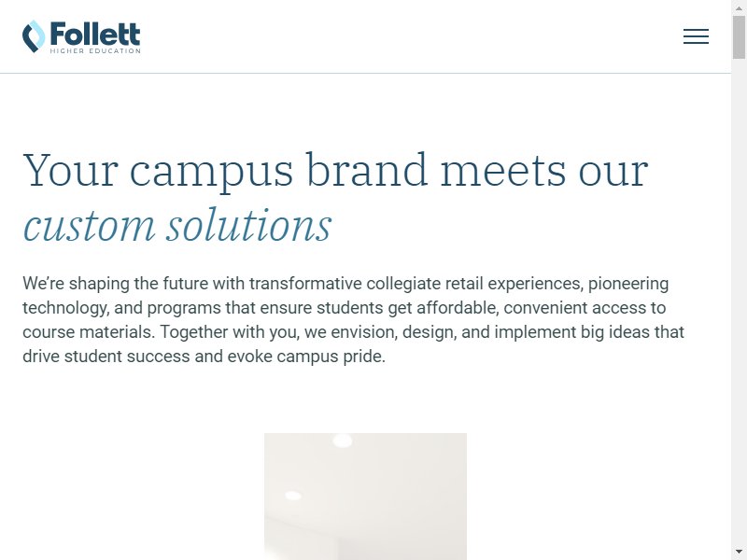This screenshot has height=560, width=747.
Task: Click the heading 'Your campus brand meets our'
Action: [x=335, y=170]
